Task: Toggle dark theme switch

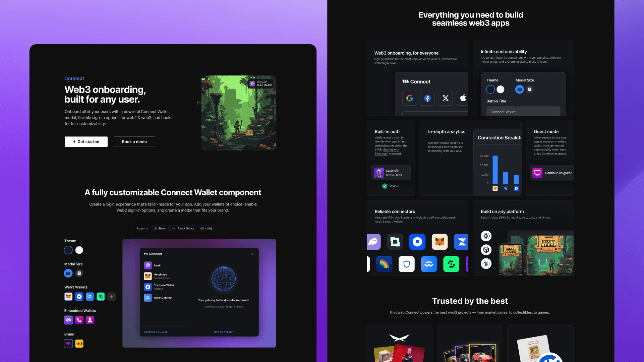Action: (x=68, y=250)
